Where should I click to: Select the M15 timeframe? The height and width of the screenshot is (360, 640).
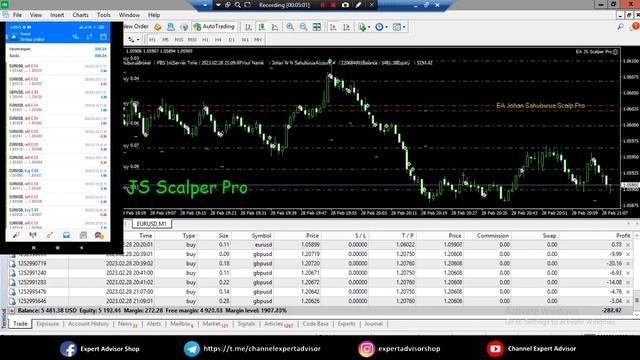click(179, 40)
